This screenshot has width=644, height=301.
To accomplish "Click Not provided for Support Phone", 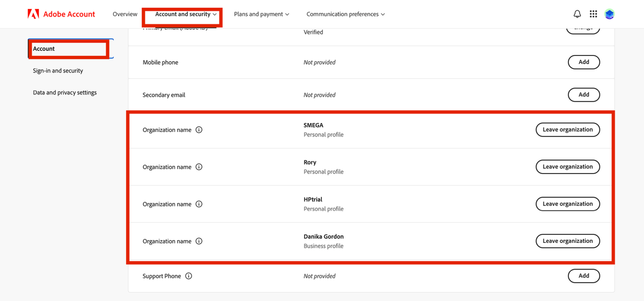I will (x=320, y=276).
